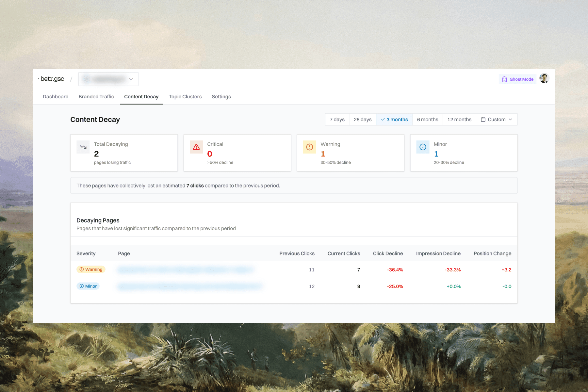
Task: Select the 7 days time range
Action: (x=337, y=120)
